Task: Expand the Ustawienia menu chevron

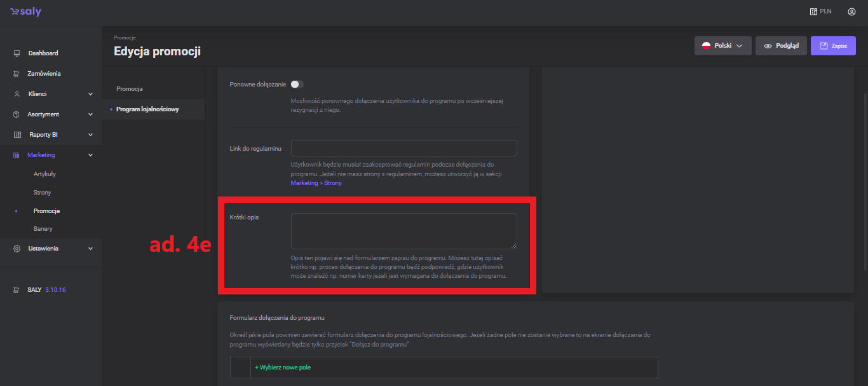Action: click(x=90, y=249)
